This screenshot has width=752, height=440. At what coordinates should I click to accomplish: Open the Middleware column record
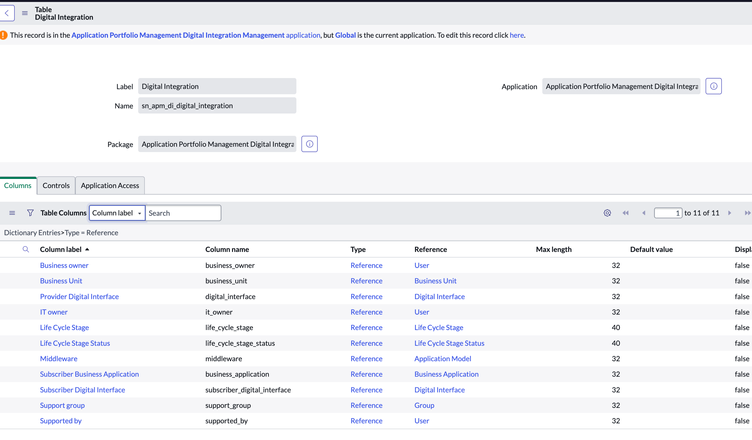(59, 358)
